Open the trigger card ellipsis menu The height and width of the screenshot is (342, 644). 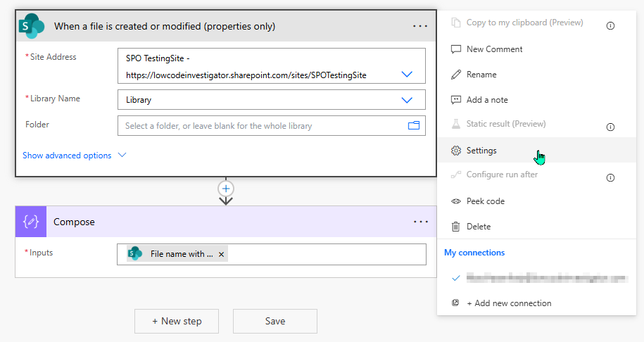[420, 26]
